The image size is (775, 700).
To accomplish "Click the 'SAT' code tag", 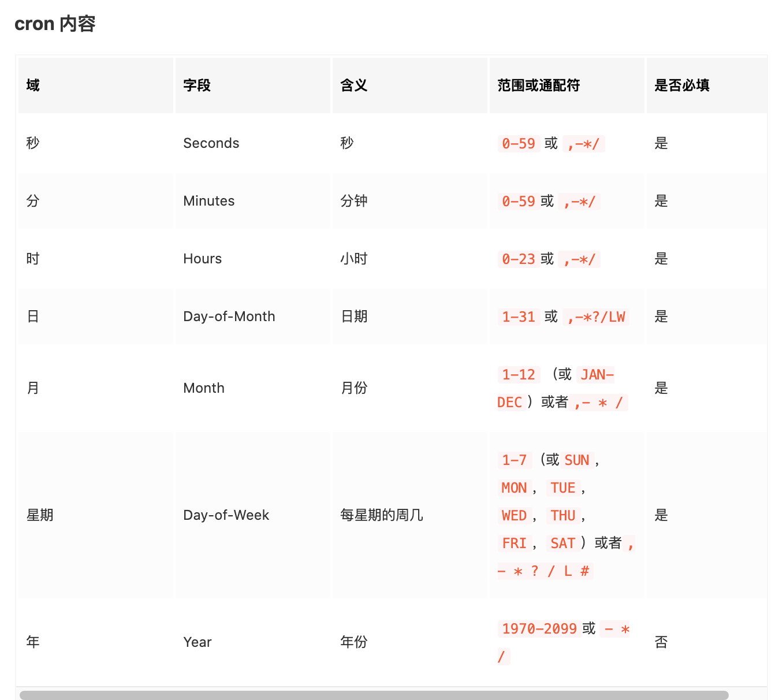I will [563, 543].
